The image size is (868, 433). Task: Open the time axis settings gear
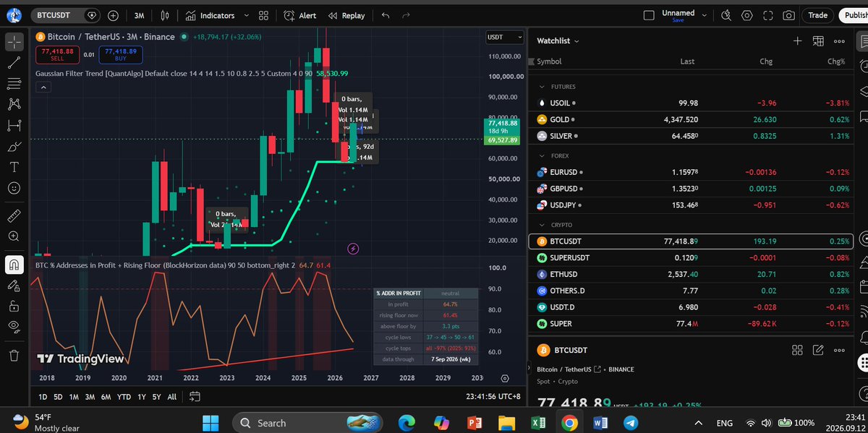(x=506, y=377)
